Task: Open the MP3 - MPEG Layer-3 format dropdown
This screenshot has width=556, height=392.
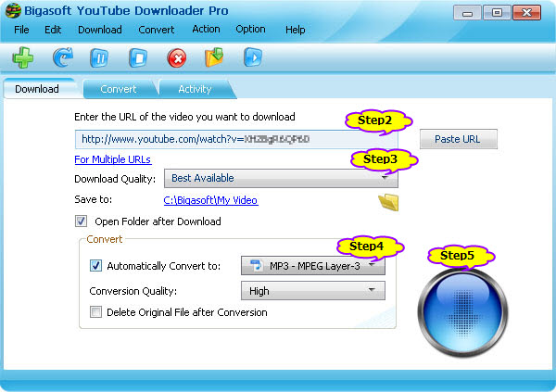Action: click(313, 266)
